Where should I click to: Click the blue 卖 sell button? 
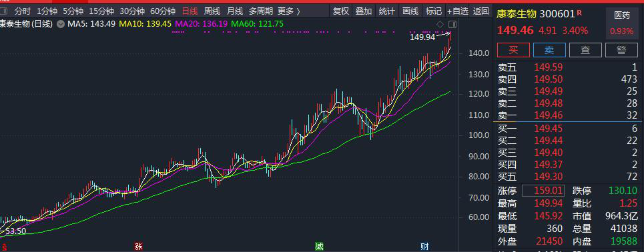pyautogui.click(x=549, y=50)
